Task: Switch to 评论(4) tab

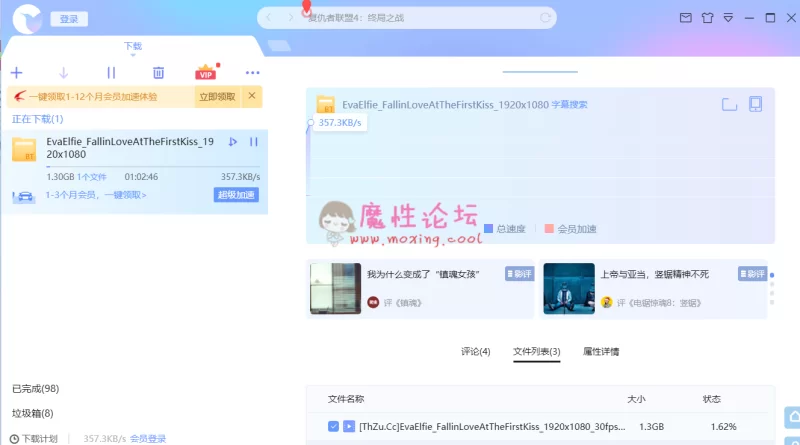Action: [476, 352]
